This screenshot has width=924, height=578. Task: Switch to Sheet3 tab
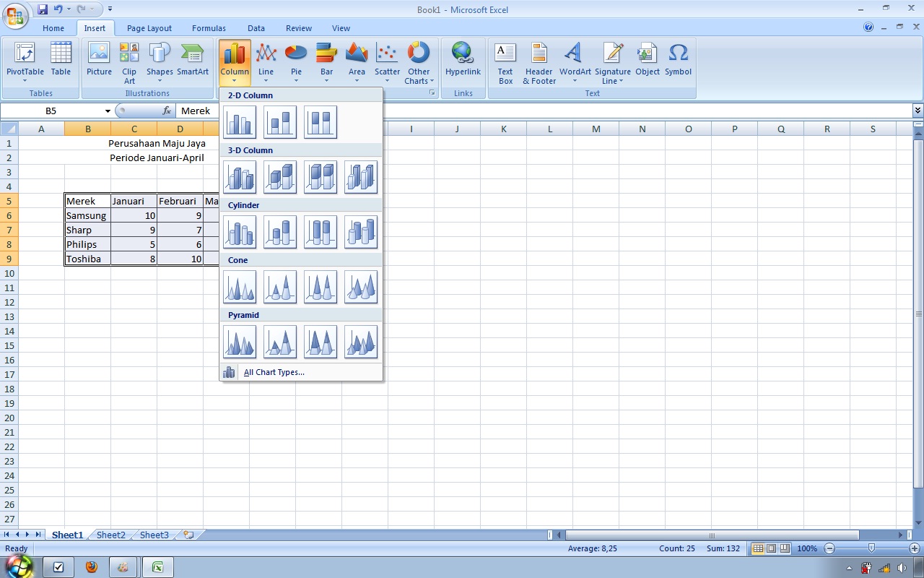click(154, 535)
